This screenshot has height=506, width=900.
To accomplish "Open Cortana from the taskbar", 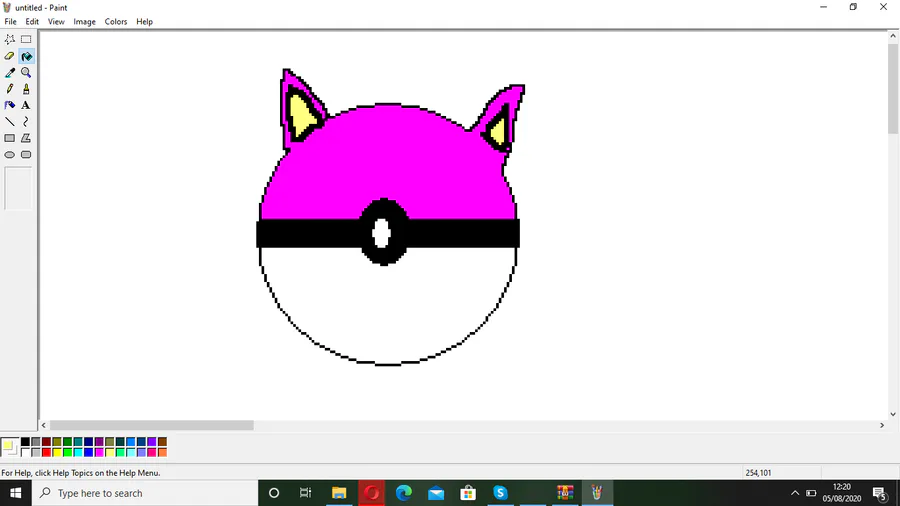I will (274, 493).
